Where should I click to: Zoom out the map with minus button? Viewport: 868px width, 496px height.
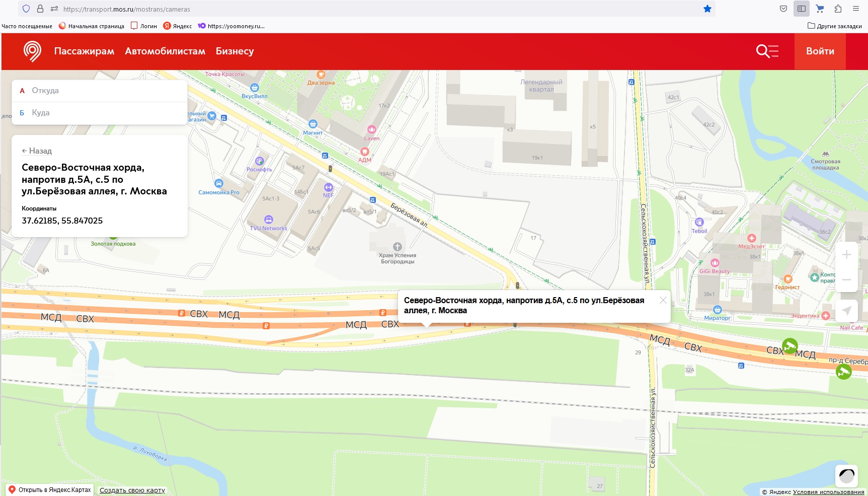click(847, 279)
